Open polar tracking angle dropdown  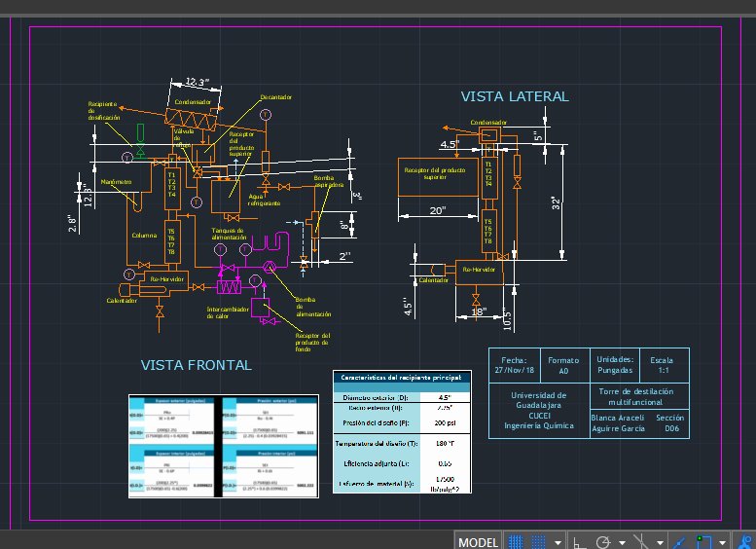(x=622, y=543)
